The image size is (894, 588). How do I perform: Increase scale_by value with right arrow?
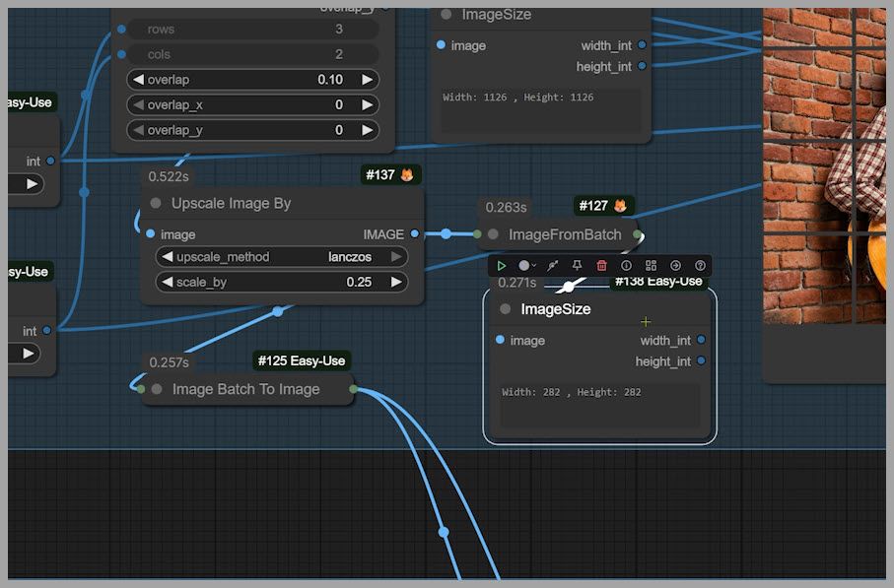click(396, 283)
